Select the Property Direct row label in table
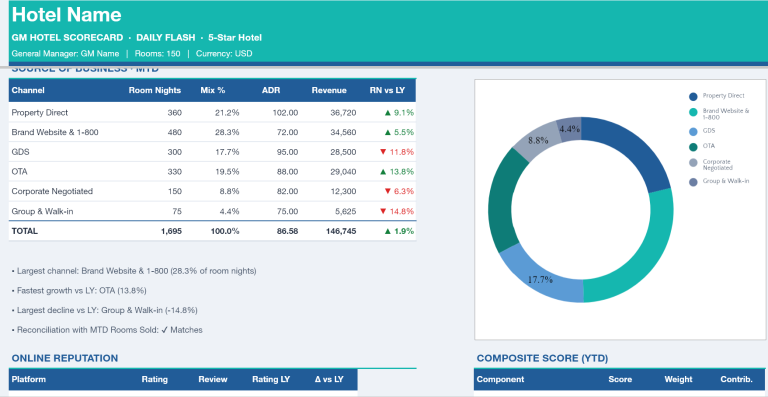Viewport: 768px width, 397px height. [40, 113]
